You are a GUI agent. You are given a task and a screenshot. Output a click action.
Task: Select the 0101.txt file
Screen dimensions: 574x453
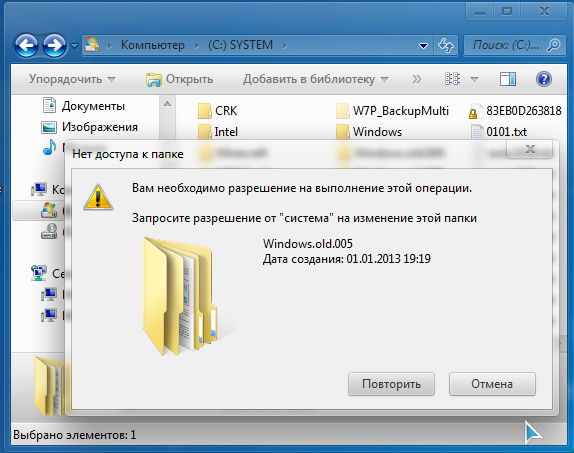[x=499, y=132]
